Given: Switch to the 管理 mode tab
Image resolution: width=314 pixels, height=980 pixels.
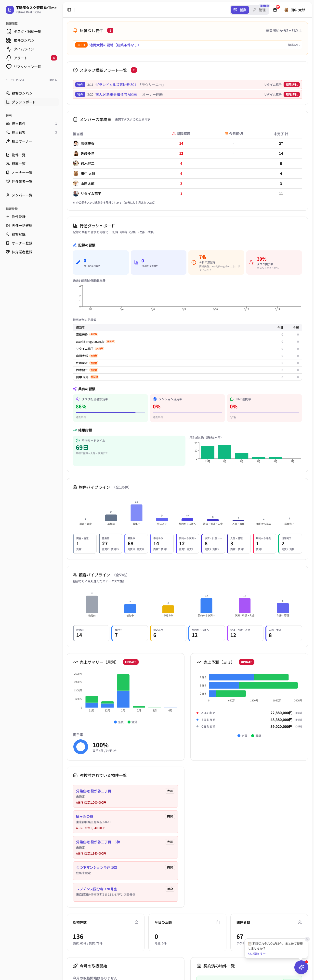Looking at the screenshot, I should [259, 10].
